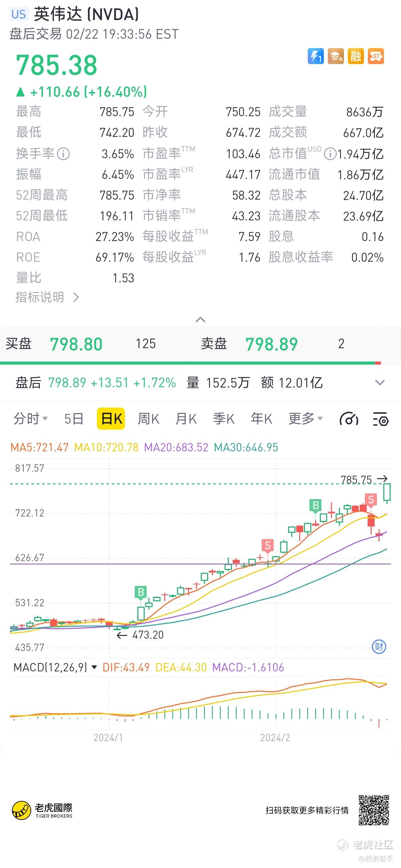The width and height of the screenshot is (401, 868).
Task: Tap the 52周最低 value 196.11
Action: pos(117,216)
